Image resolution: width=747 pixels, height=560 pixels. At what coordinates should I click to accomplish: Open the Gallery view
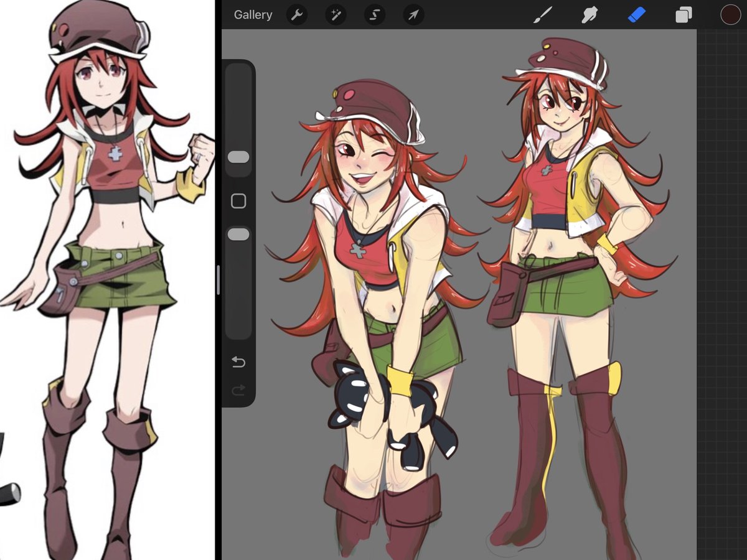[253, 15]
